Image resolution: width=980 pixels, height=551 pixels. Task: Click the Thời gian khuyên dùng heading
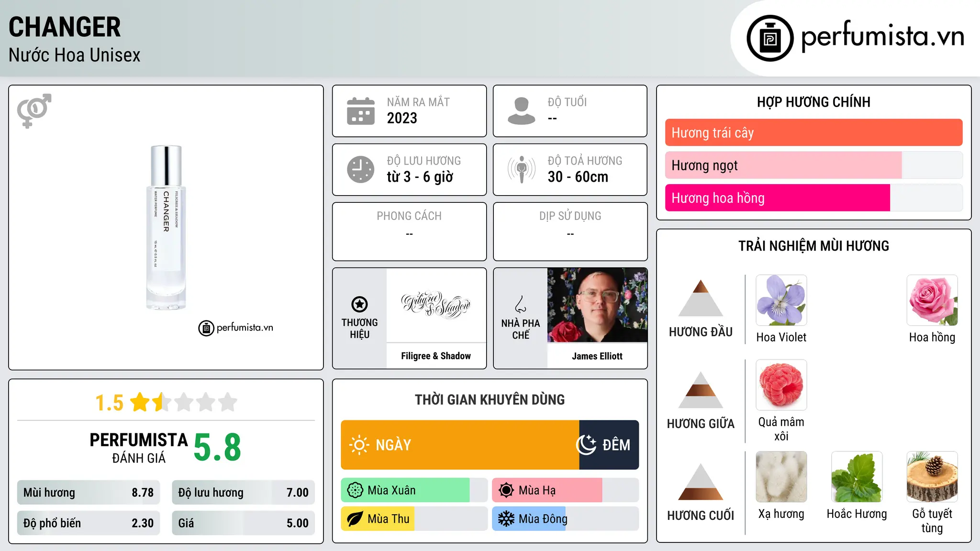(490, 399)
